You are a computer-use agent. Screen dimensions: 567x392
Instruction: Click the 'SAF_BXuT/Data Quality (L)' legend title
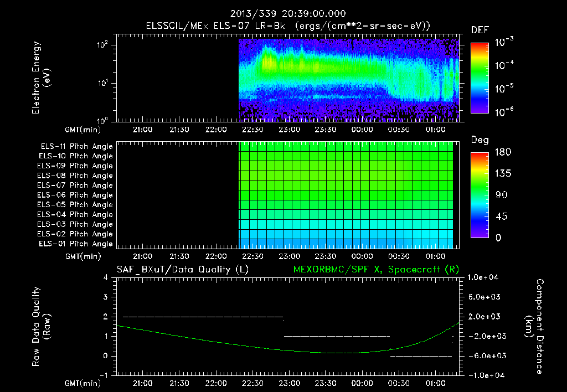[183, 270]
